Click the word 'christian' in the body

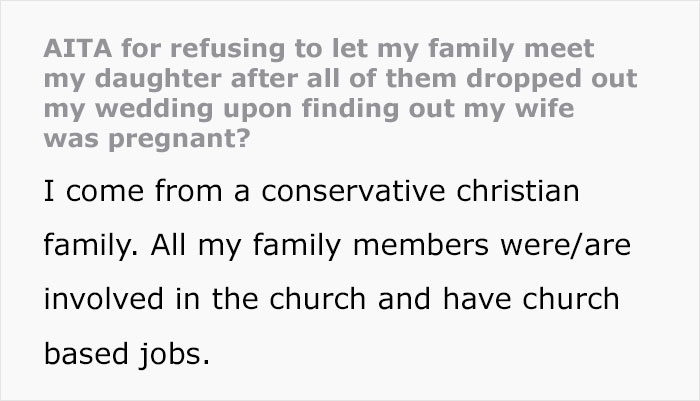pyautogui.click(x=512, y=191)
